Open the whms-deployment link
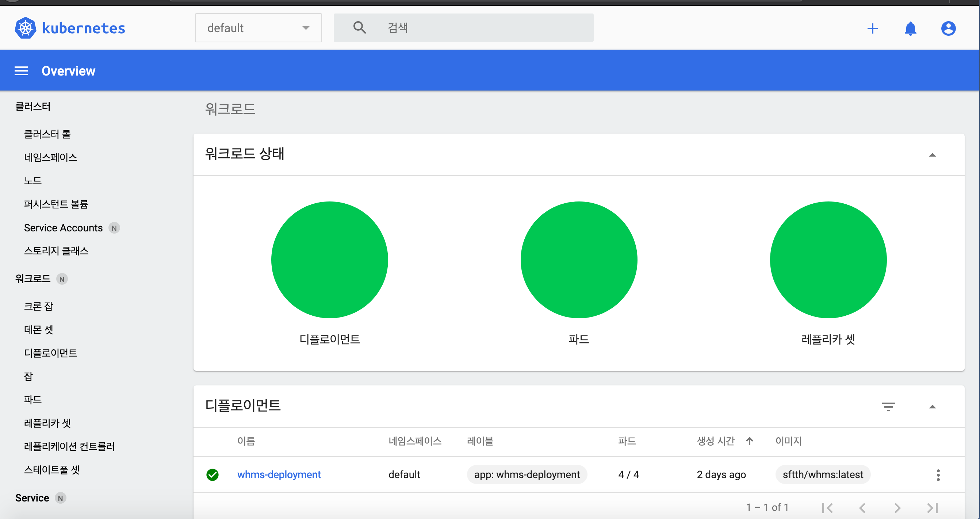 click(x=279, y=474)
